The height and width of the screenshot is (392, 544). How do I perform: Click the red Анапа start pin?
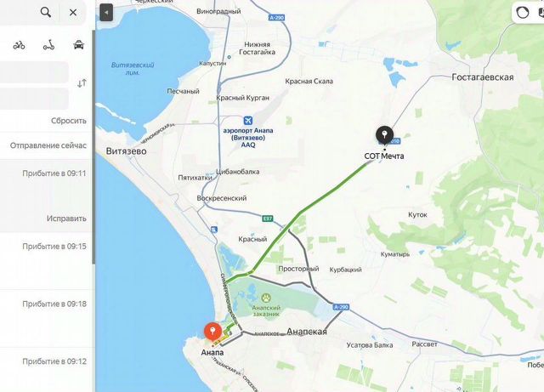click(x=212, y=332)
